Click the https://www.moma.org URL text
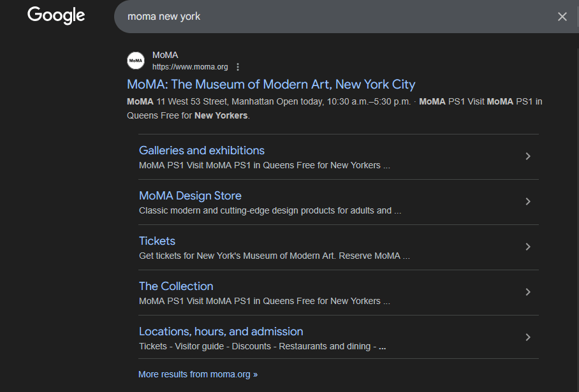Viewport: 579px width, 392px height. pos(190,67)
